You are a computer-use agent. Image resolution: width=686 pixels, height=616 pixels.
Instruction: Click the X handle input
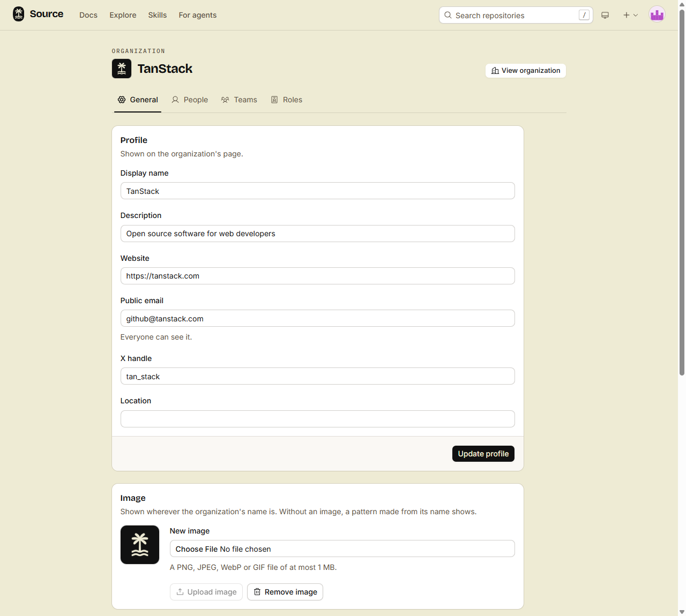point(318,377)
